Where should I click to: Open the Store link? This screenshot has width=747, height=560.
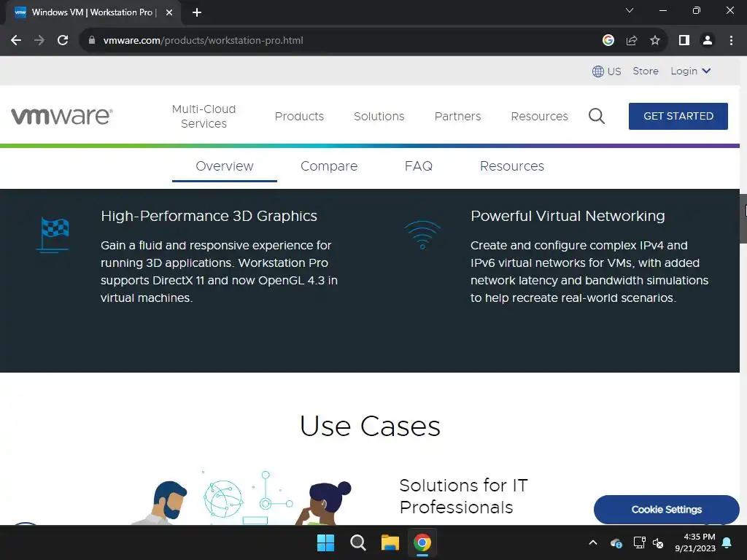coord(646,71)
